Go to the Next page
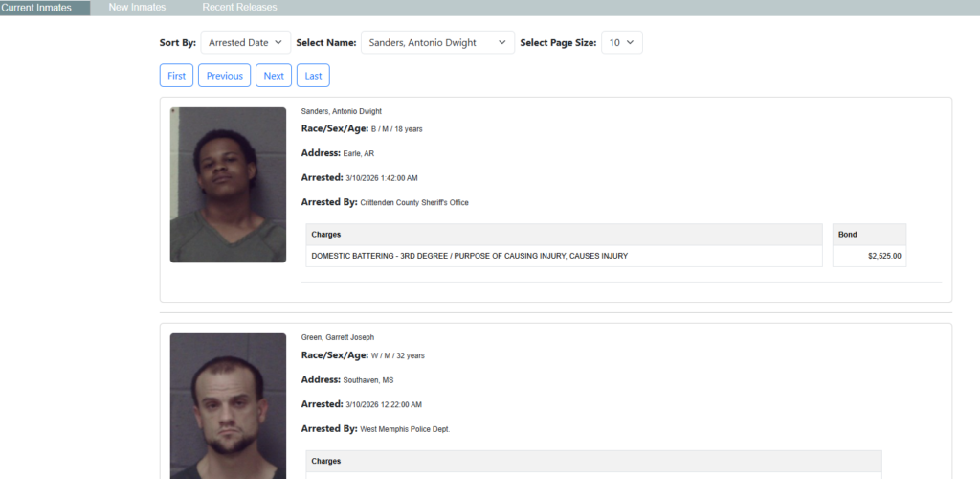This screenshot has height=479, width=980. tap(274, 76)
